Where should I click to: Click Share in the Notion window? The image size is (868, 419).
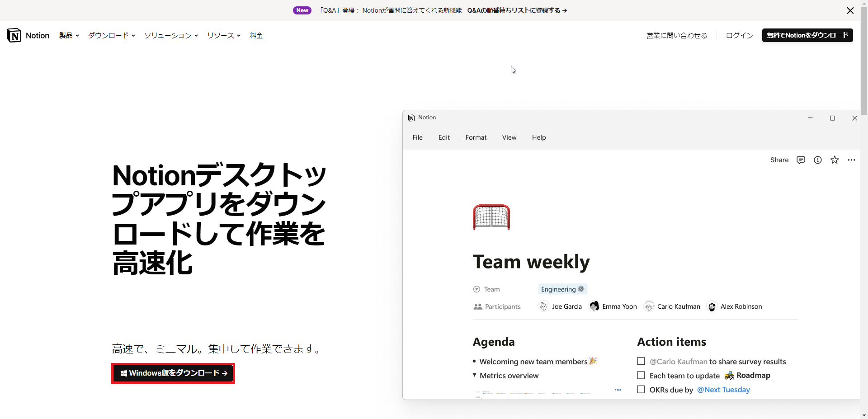tap(779, 160)
